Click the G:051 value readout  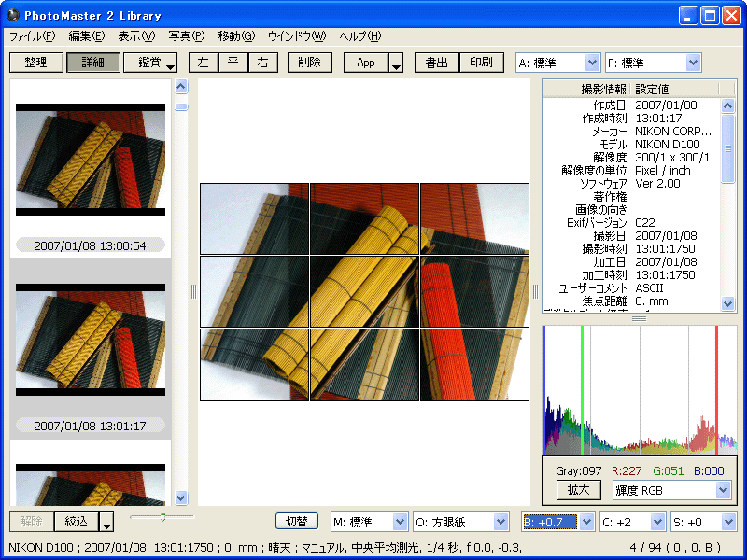click(668, 471)
